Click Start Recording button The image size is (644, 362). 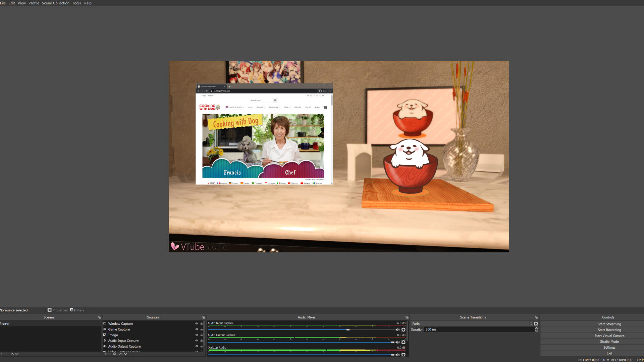point(609,330)
